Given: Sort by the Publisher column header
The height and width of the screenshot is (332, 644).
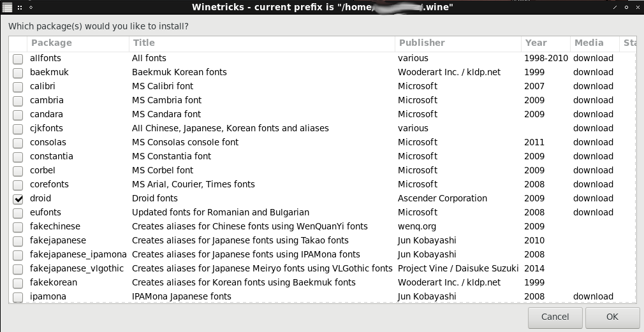Looking at the screenshot, I should point(458,43).
